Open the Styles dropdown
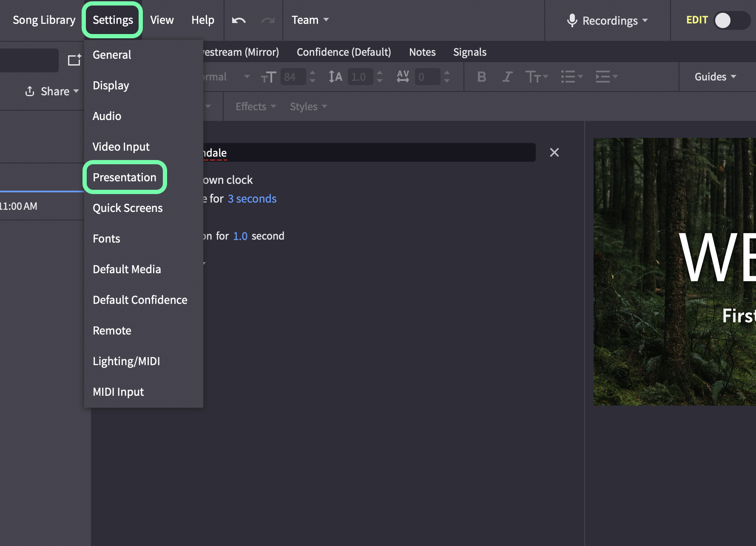756x546 pixels. [x=308, y=107]
